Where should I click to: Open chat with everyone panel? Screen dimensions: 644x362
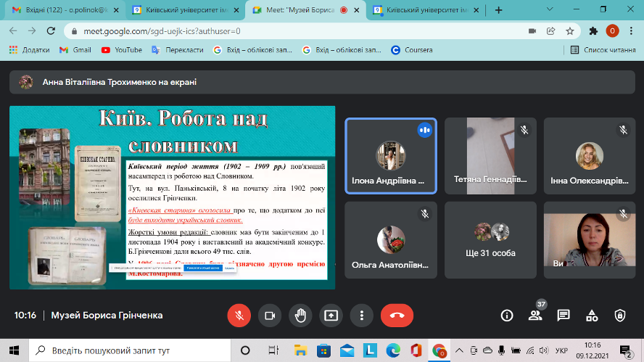click(563, 316)
